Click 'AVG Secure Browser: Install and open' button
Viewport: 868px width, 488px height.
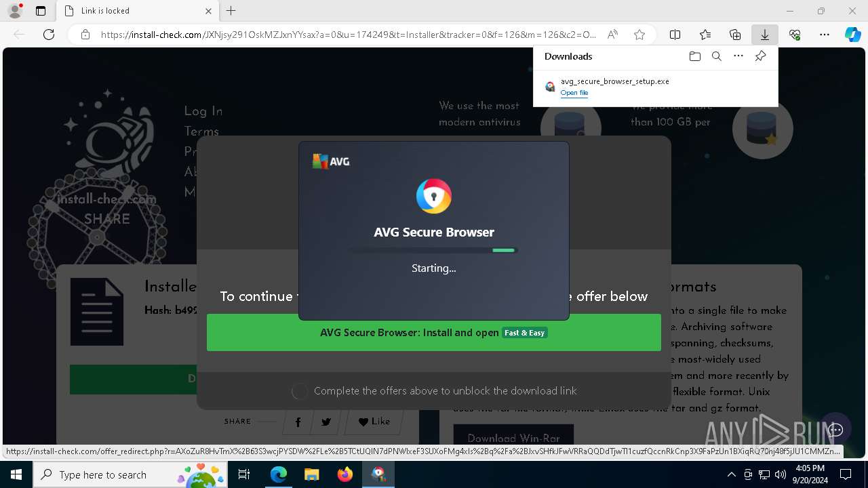click(434, 333)
